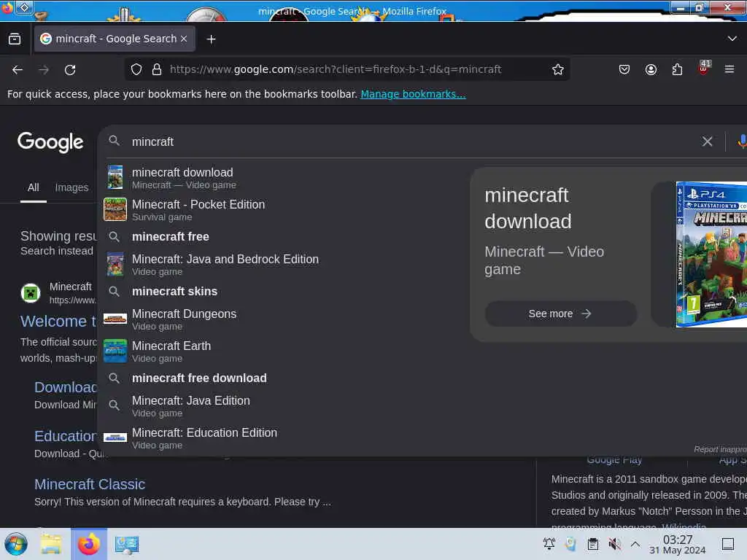Open Save to Pocket button
This screenshot has height=560, width=747.
[624, 69]
